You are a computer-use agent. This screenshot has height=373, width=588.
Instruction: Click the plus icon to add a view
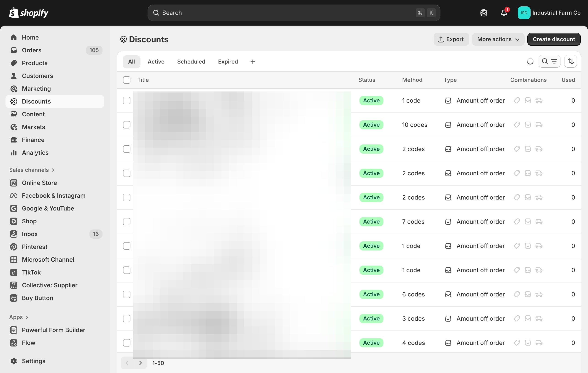pyautogui.click(x=253, y=62)
